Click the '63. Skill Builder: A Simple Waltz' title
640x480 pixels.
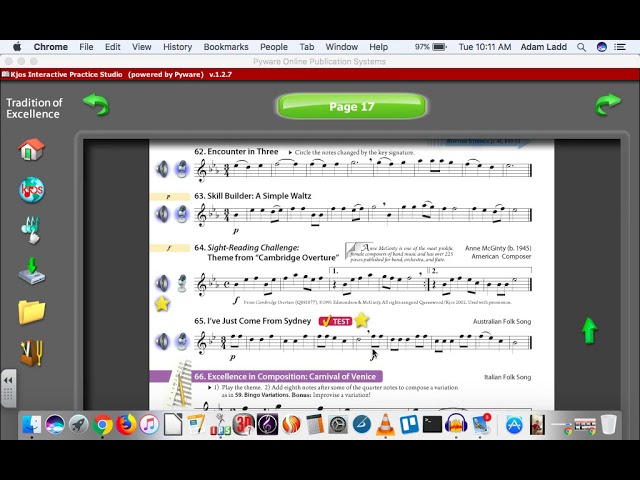(253, 196)
